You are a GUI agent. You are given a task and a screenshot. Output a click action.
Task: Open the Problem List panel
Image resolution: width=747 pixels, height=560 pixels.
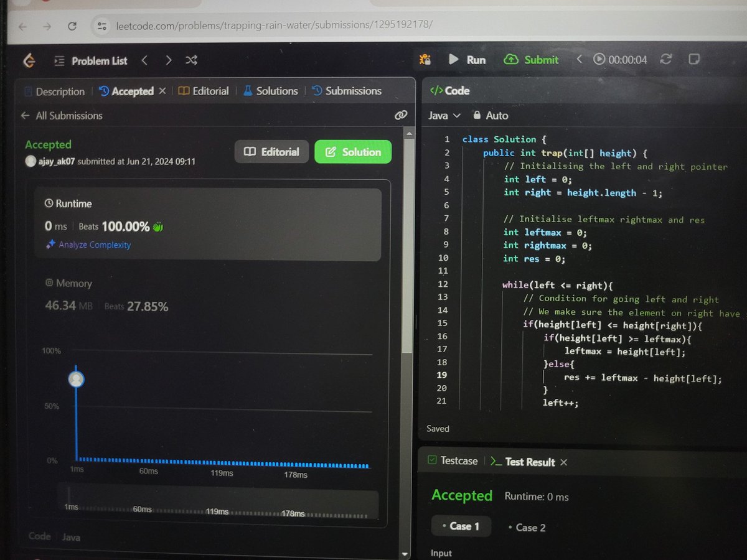(91, 61)
